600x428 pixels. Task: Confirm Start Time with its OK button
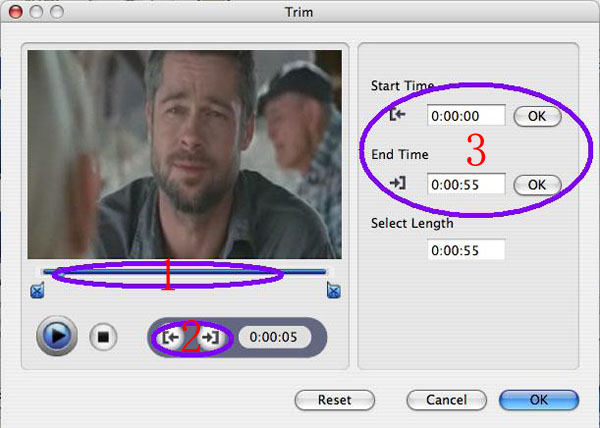click(537, 116)
